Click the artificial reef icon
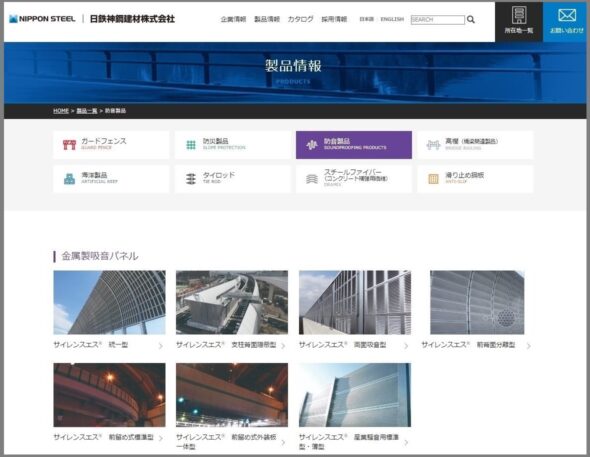590x457 pixels. [x=69, y=179]
